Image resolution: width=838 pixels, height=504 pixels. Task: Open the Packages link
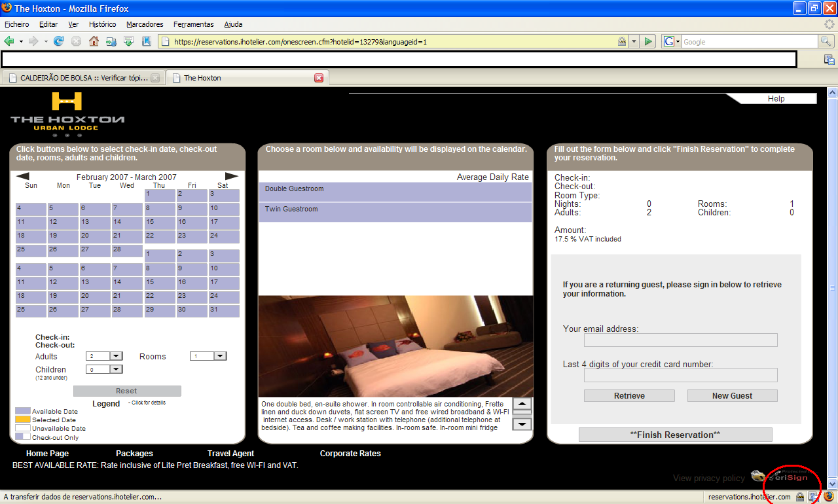pyautogui.click(x=134, y=454)
